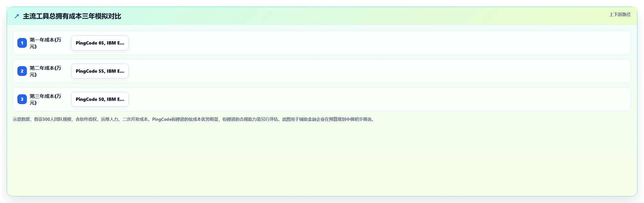Click the 第一年成本(万元) label
The width and height of the screenshot is (644, 203).
pos(46,43)
